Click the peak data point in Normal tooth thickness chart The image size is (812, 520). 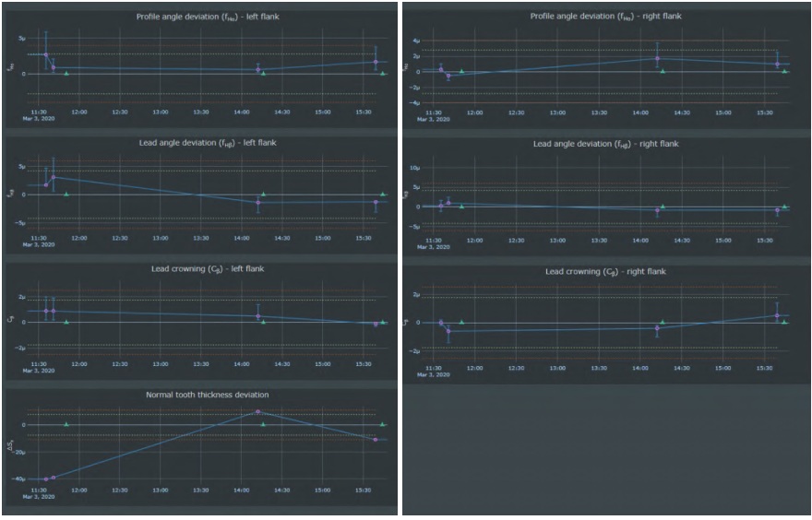(x=258, y=412)
